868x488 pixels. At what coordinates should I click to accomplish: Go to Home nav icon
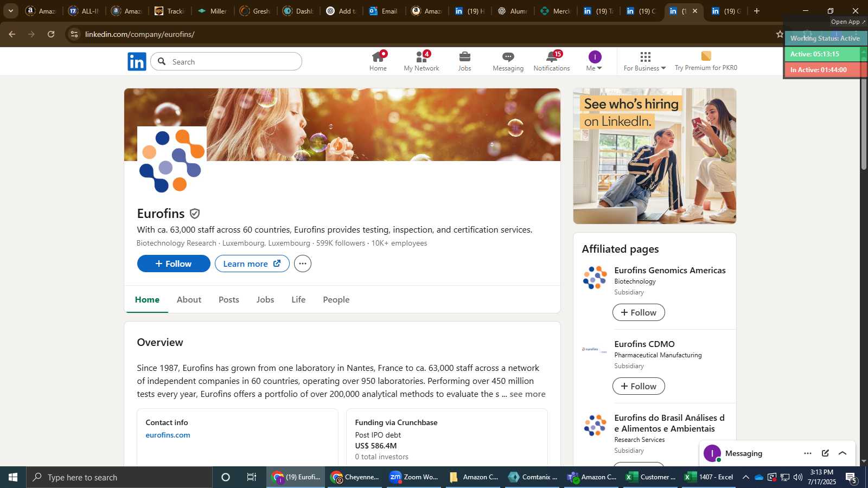point(378,61)
